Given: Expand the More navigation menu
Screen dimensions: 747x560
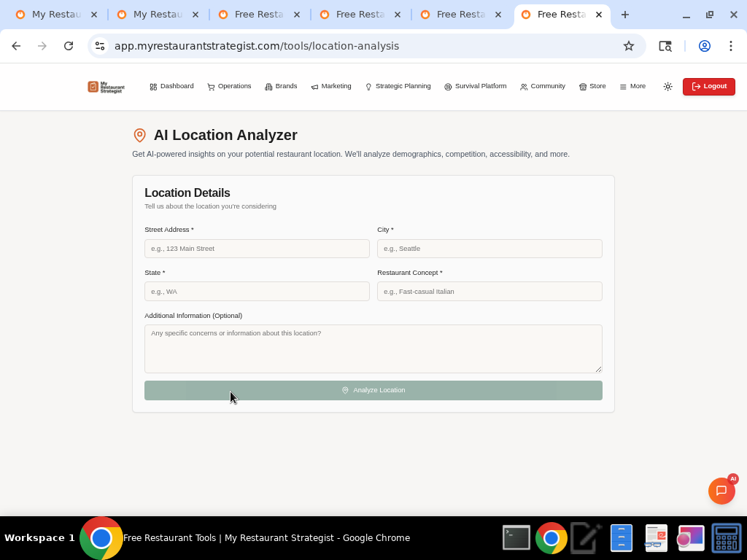Looking at the screenshot, I should [x=632, y=86].
